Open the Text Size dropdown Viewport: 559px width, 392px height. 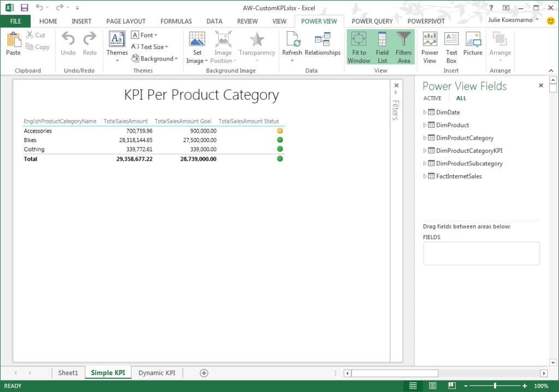(x=150, y=47)
